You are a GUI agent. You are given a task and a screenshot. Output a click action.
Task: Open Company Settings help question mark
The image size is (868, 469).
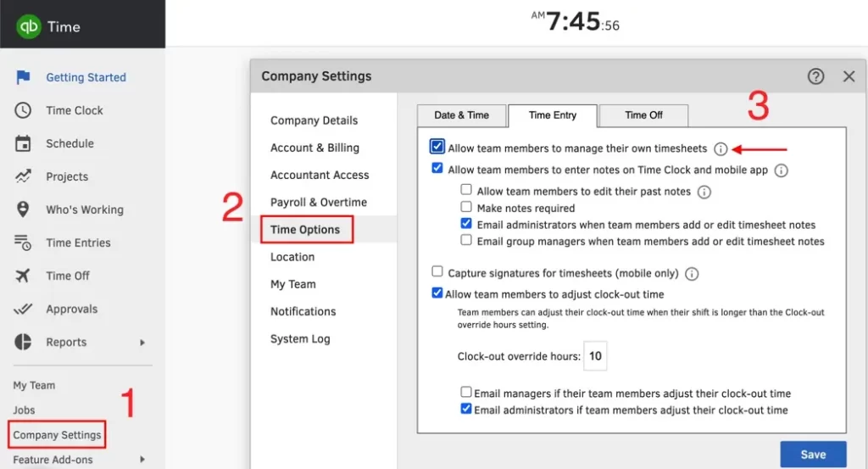point(815,76)
